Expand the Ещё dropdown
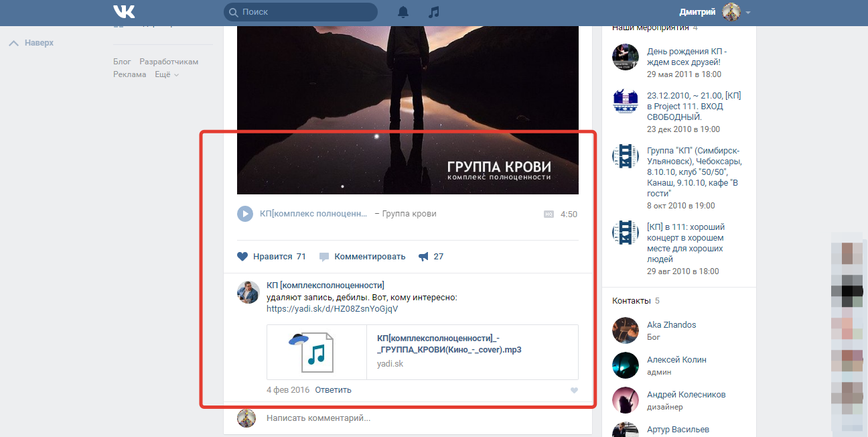 coord(167,74)
